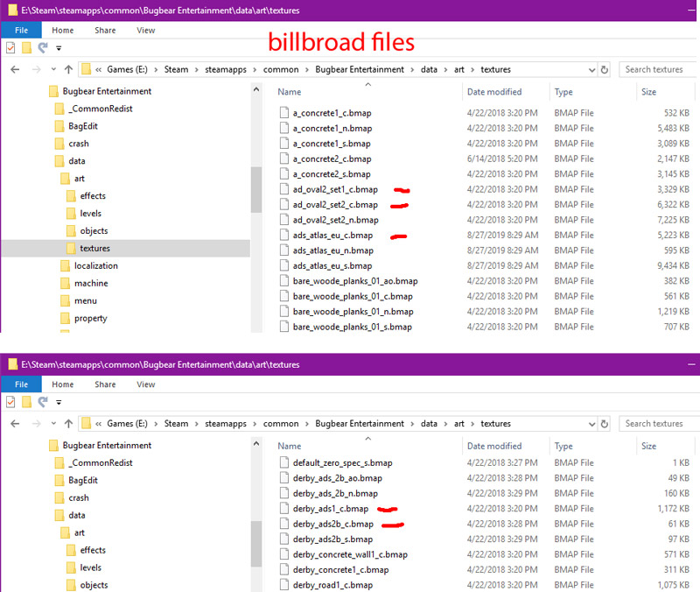This screenshot has height=592, width=700.
Task: Open Share tab in bottom window
Action: pos(105,384)
